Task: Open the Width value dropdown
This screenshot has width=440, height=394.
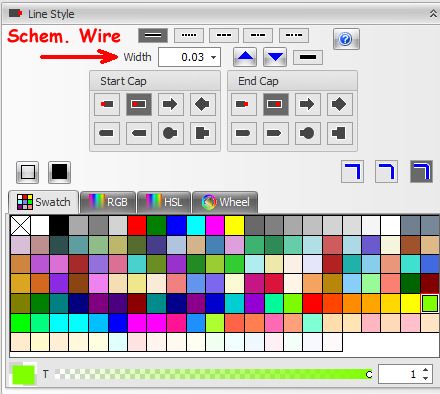Action: (x=213, y=57)
